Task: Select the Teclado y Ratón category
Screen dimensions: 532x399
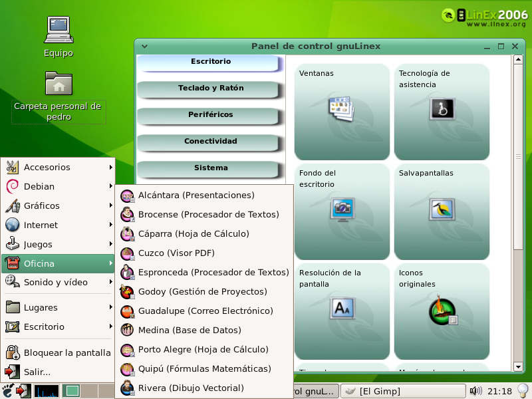Action: click(x=211, y=88)
